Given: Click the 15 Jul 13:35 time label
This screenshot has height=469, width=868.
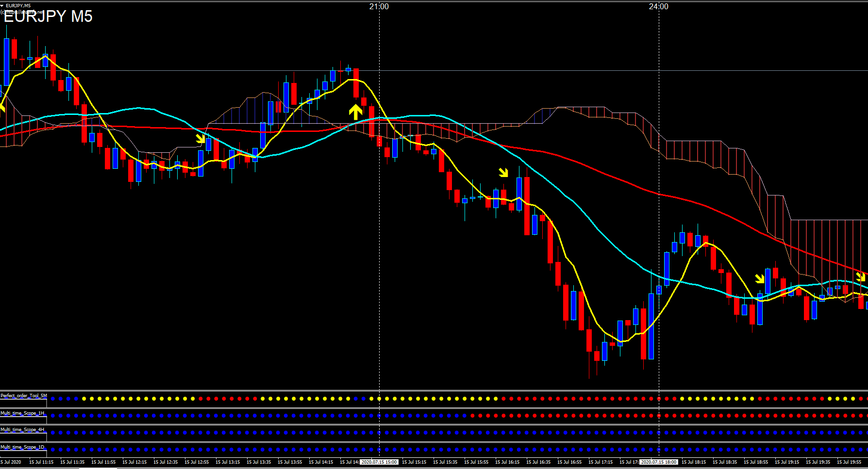Looking at the screenshot, I should coord(259,462).
